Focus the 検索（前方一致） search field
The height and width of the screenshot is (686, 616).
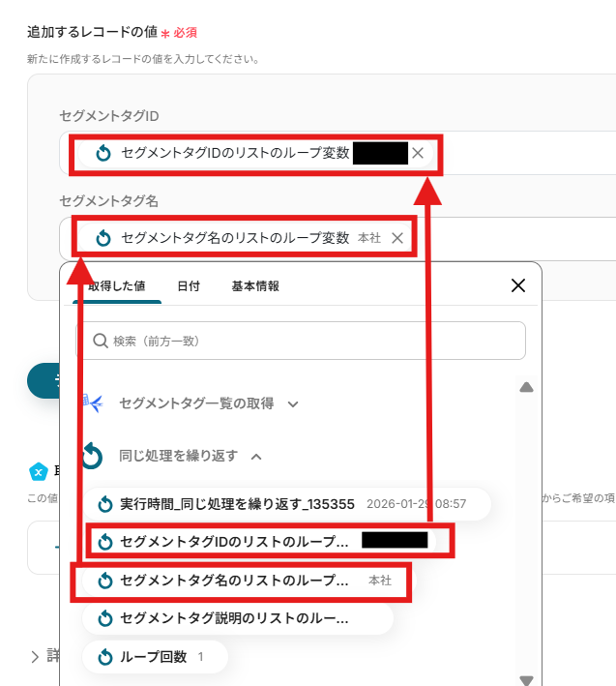pos(309,342)
